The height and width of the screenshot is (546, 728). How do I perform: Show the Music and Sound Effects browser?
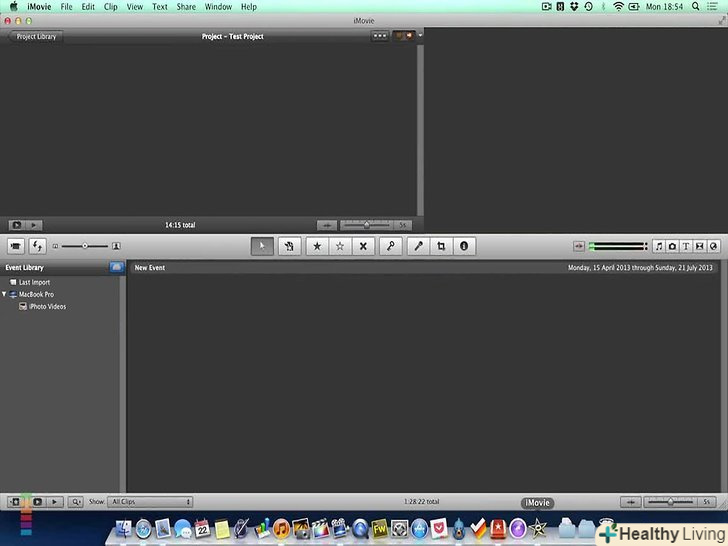(658, 246)
